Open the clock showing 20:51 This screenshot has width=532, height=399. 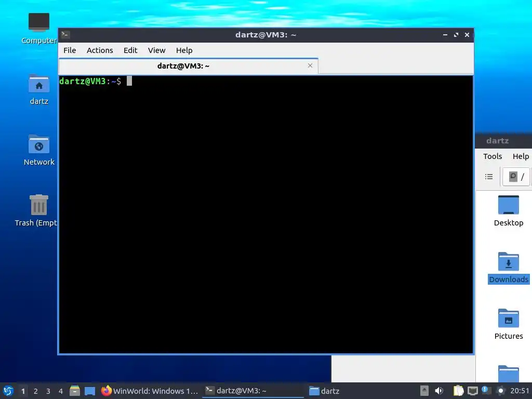[520, 391]
